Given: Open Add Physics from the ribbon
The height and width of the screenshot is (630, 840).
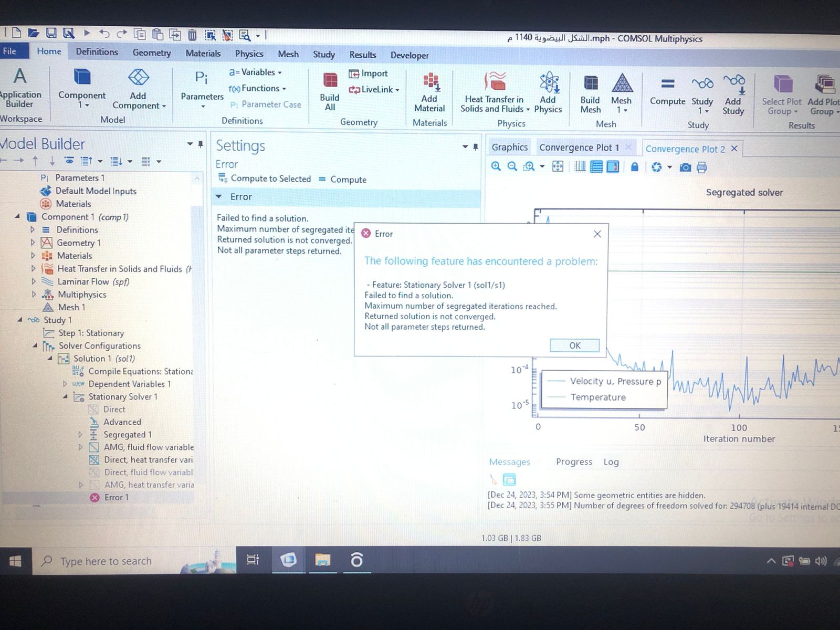Looking at the screenshot, I should coord(548,84).
